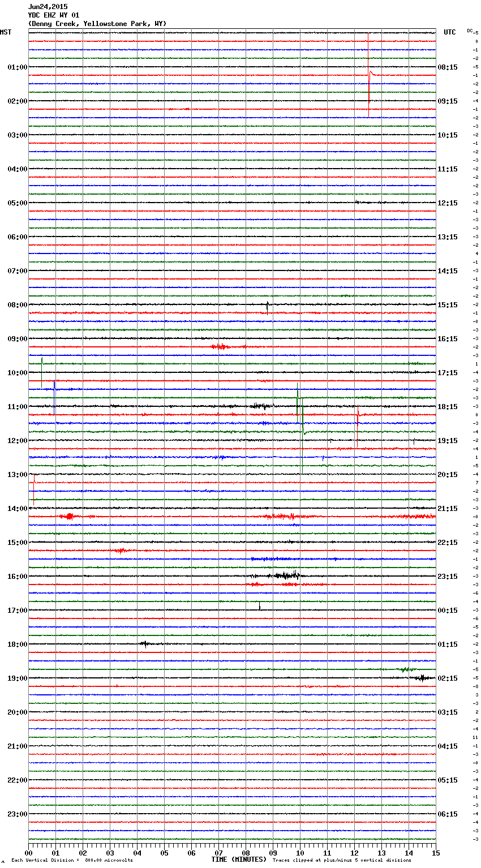
Task: Click the 03:00 MST row label
Action: tap(17, 135)
